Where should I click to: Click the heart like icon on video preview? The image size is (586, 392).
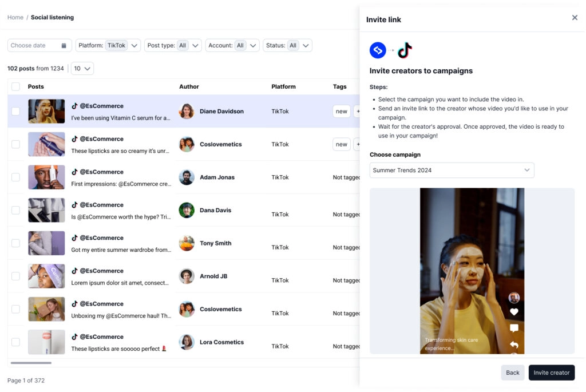pyautogui.click(x=514, y=312)
